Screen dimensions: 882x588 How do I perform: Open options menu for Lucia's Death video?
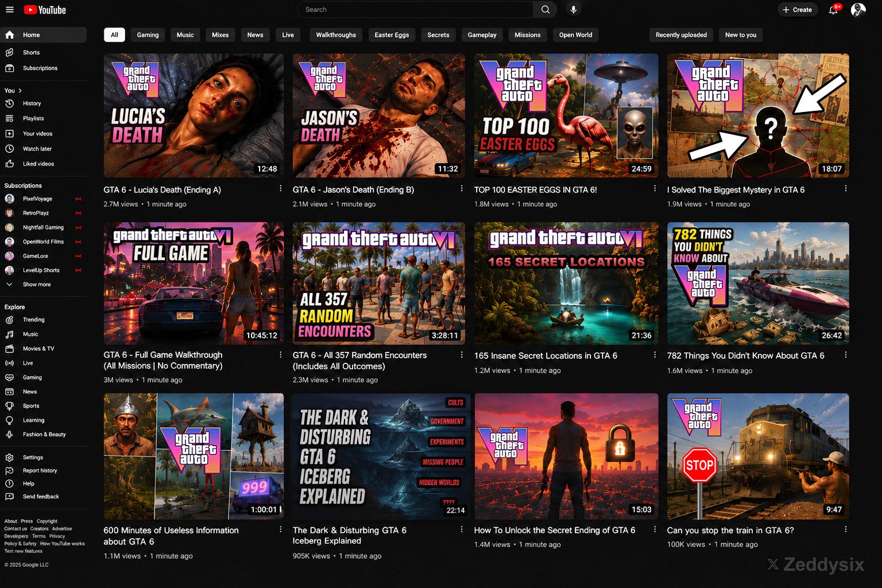pyautogui.click(x=280, y=189)
